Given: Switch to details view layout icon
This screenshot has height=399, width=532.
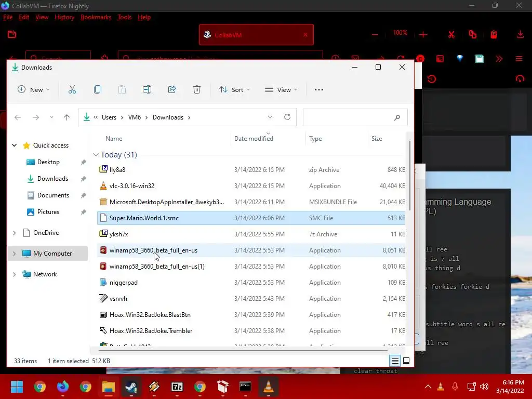Looking at the screenshot, I should pyautogui.click(x=395, y=361).
